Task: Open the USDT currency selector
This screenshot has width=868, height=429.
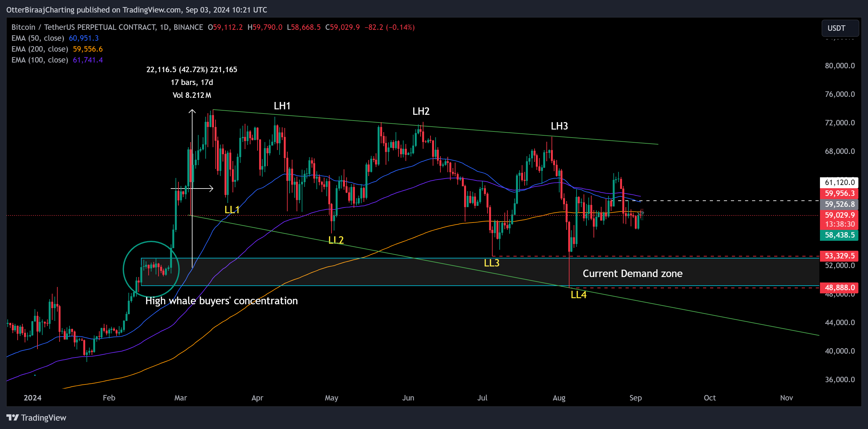Action: click(839, 28)
